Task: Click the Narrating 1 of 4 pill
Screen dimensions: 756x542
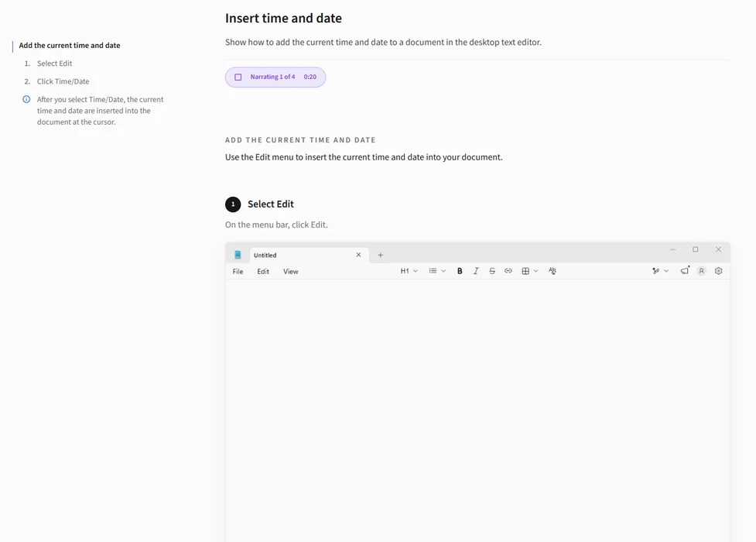Action: (275, 77)
